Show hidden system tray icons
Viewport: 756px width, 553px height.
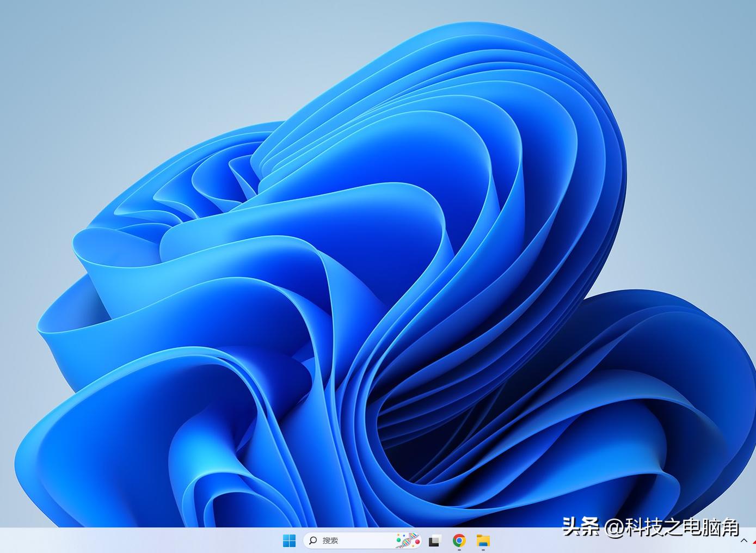point(743,540)
